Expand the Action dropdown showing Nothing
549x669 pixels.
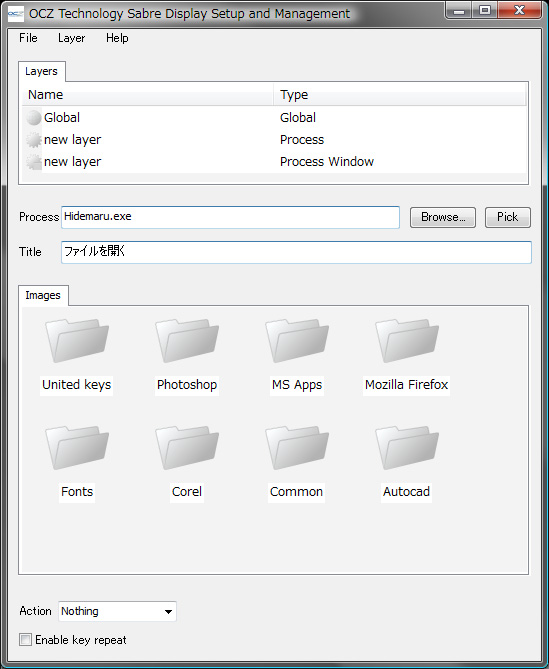[x=117, y=611]
